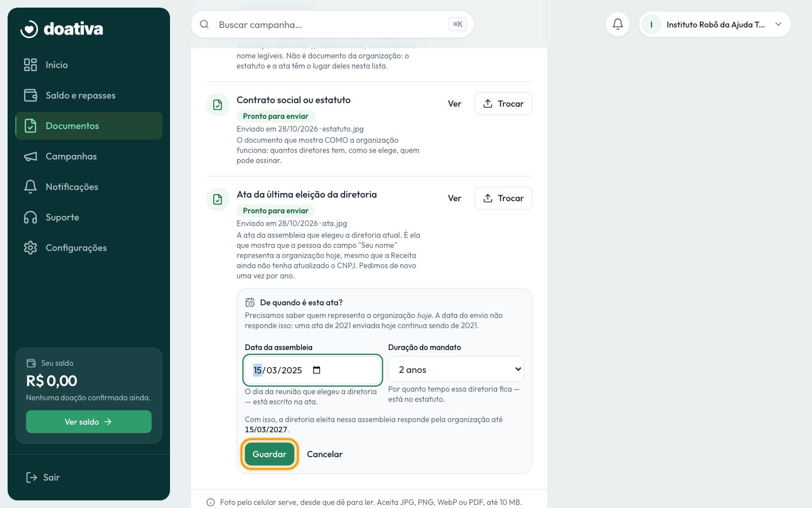Expand the Instituto Robô da Ajuda account menu
Image resolution: width=812 pixels, height=508 pixels.
(x=715, y=24)
